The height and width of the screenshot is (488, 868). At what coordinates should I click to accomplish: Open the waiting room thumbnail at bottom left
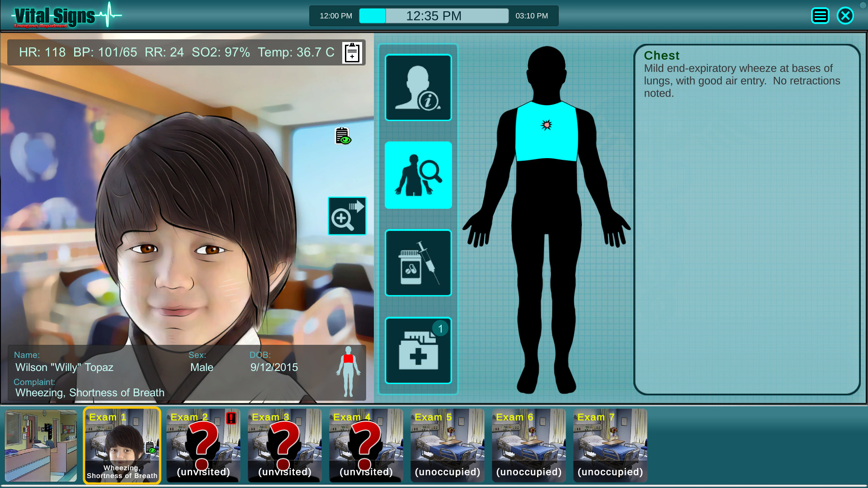tap(41, 445)
